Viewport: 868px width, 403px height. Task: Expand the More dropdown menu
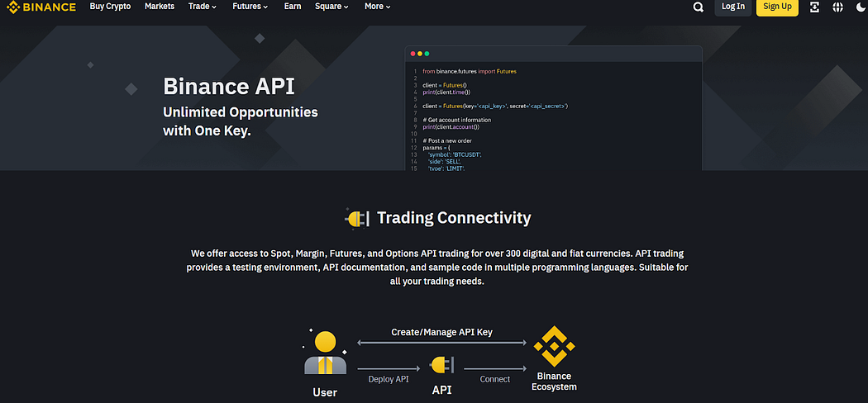378,7
